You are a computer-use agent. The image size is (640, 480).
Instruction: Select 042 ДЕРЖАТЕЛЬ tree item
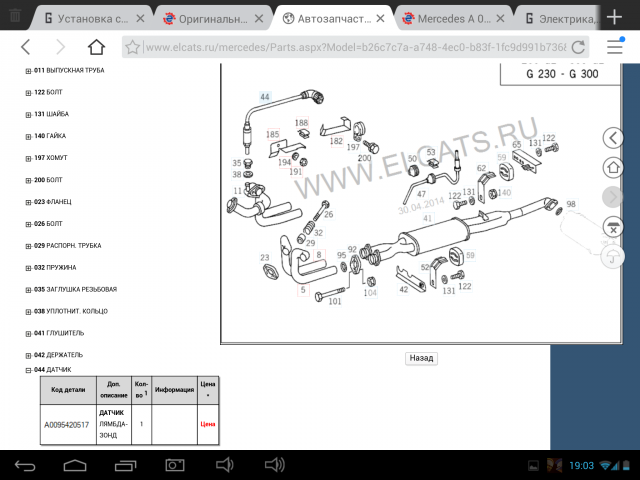coord(58,355)
